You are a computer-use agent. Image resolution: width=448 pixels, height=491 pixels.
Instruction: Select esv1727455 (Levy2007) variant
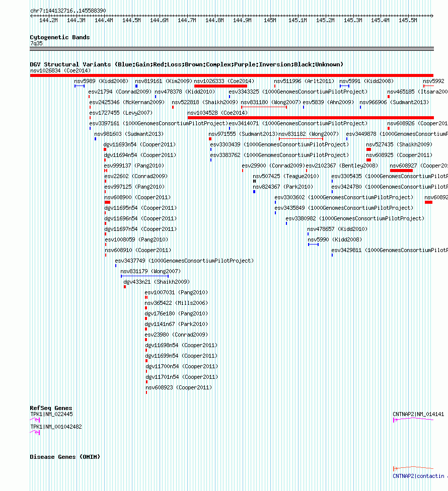[x=121, y=113]
